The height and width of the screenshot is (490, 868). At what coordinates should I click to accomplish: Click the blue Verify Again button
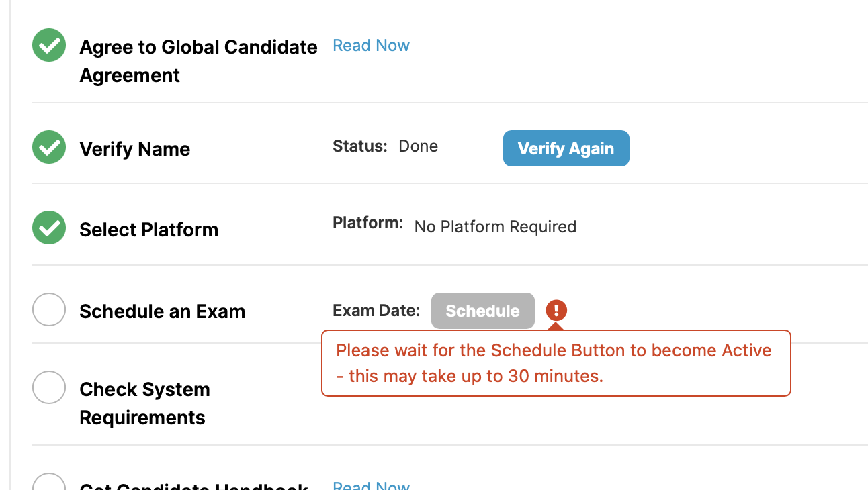[x=566, y=148]
